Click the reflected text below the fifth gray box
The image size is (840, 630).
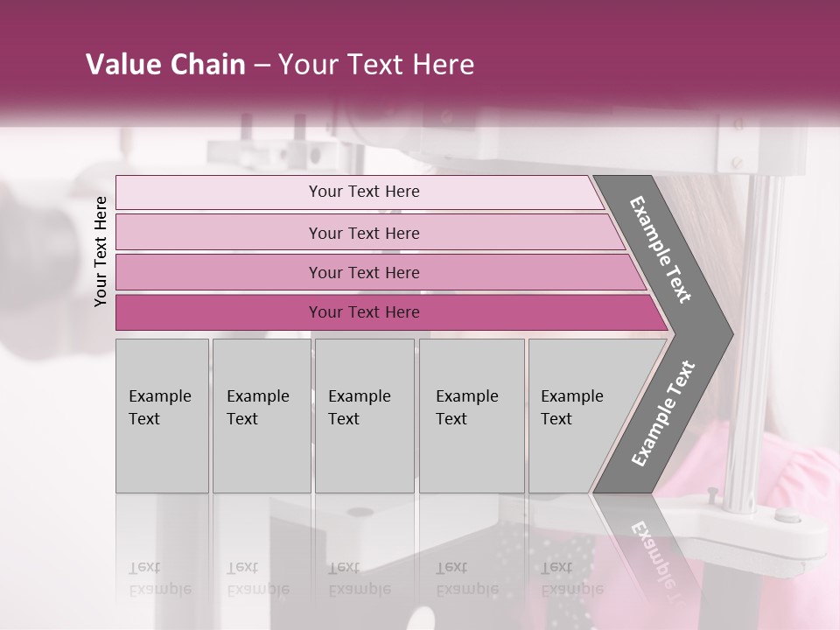click(572, 578)
